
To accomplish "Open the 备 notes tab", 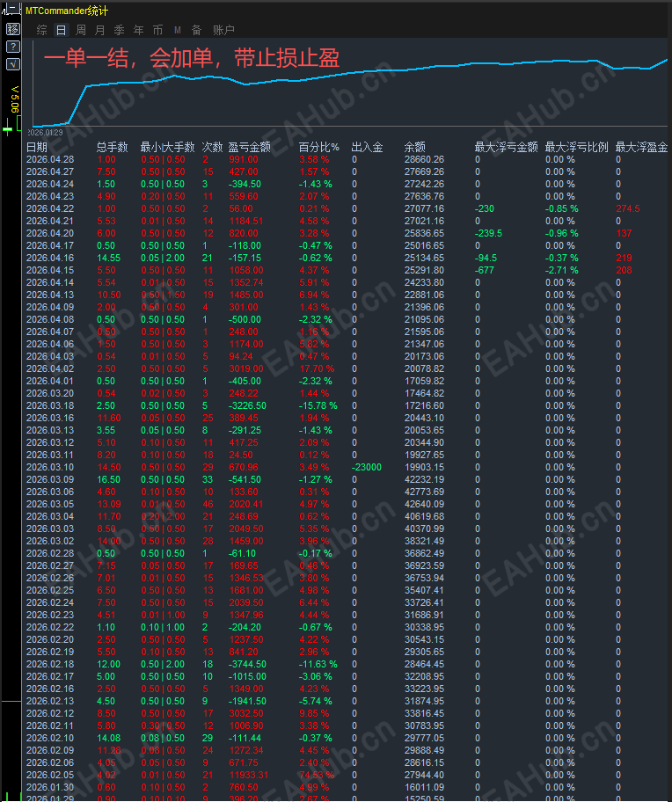I will [196, 30].
